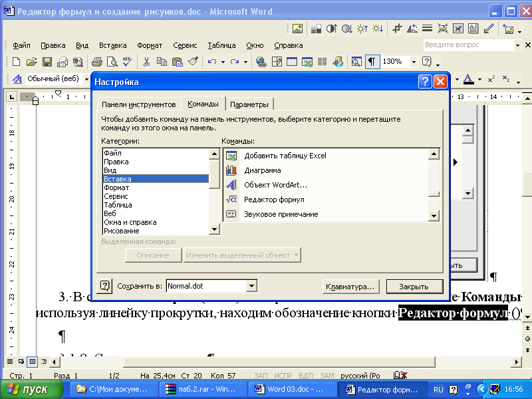Open the Undo history dropdown arrow

click(223, 62)
